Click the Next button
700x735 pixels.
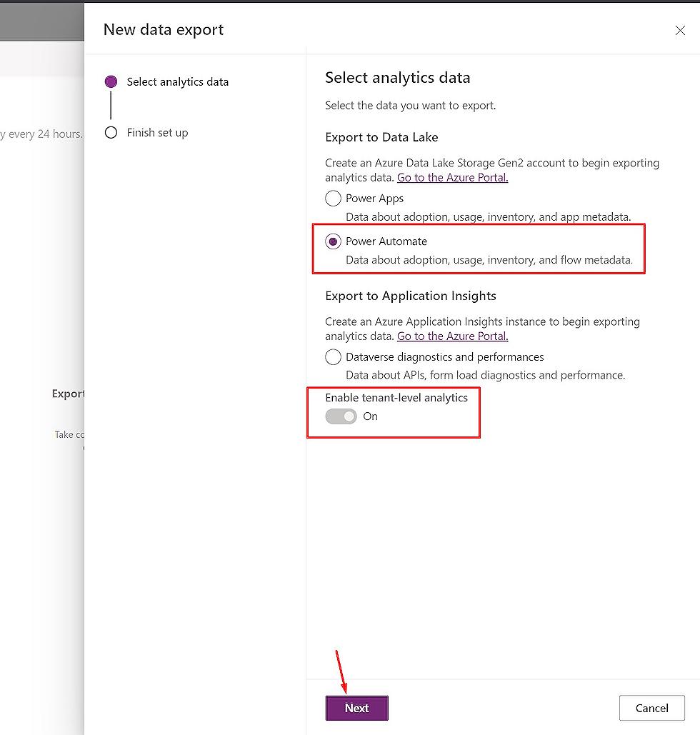357,708
